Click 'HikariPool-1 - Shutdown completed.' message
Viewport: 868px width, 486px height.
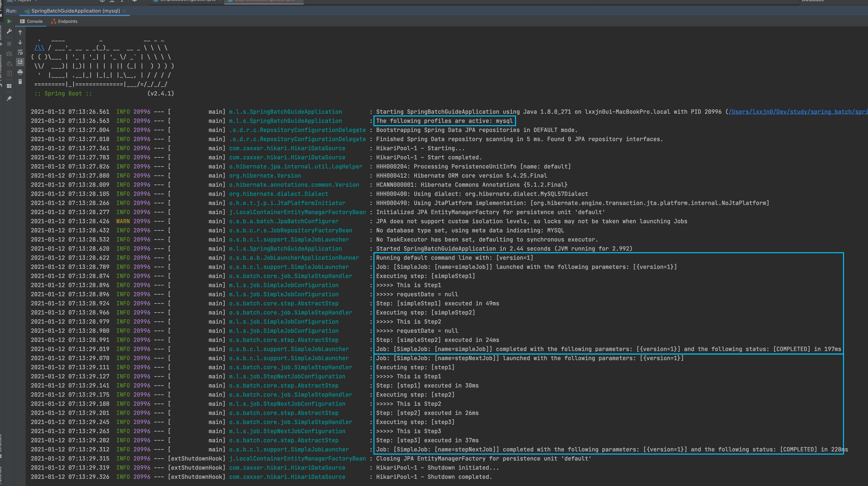click(x=434, y=477)
